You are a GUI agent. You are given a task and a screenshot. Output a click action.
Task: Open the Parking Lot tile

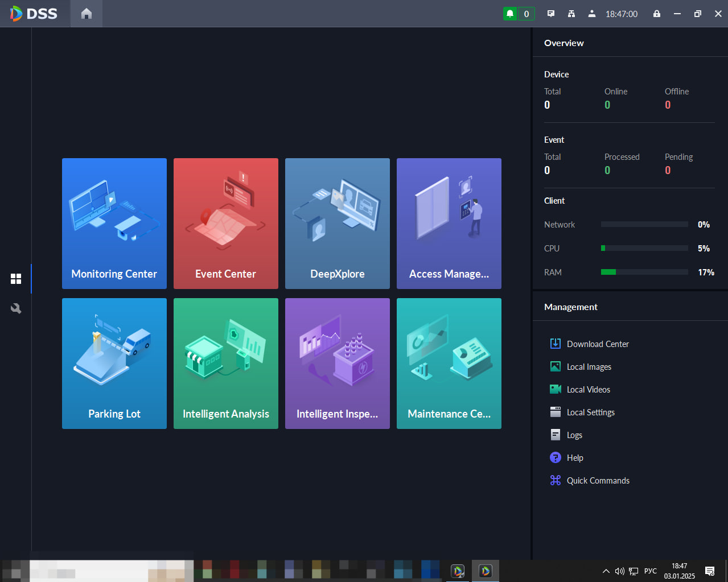[114, 364]
